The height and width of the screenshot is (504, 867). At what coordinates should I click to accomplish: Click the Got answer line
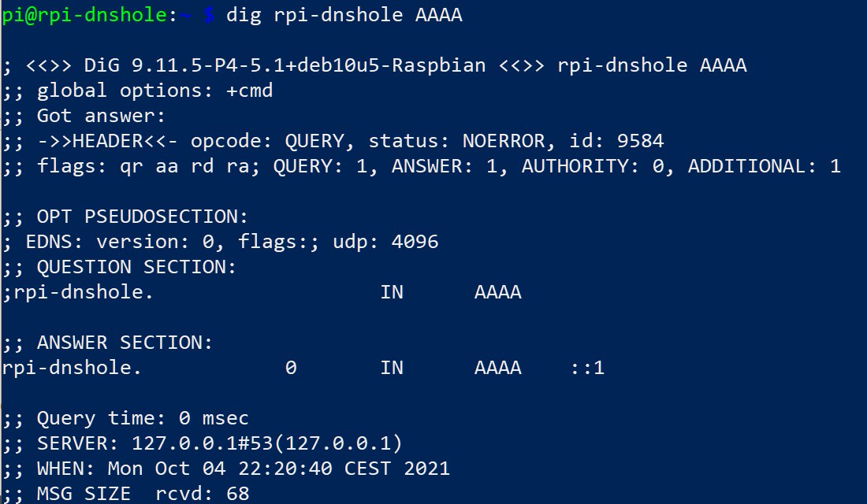tap(101, 116)
